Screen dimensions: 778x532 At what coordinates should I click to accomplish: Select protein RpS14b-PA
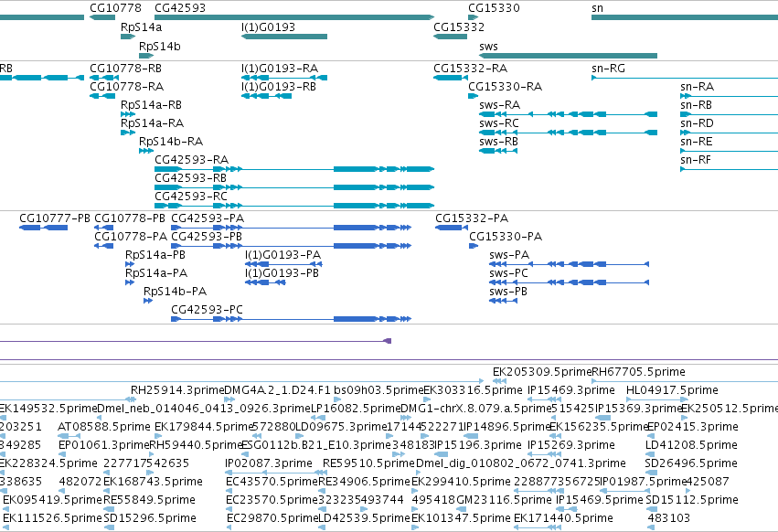point(148,301)
